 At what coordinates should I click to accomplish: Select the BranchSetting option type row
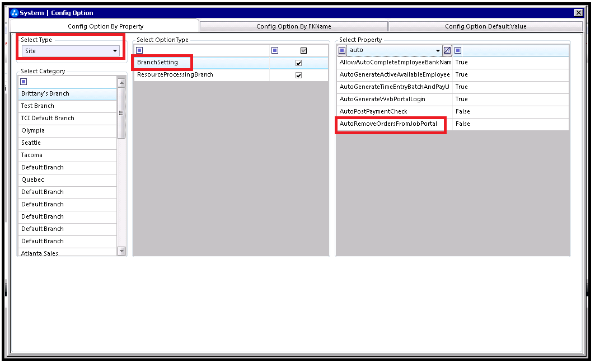click(x=231, y=63)
